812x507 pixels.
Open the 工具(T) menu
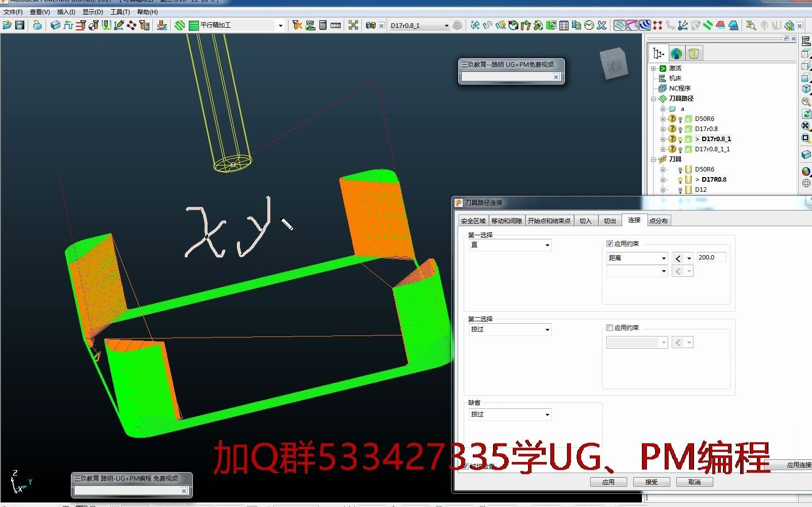[x=120, y=12]
